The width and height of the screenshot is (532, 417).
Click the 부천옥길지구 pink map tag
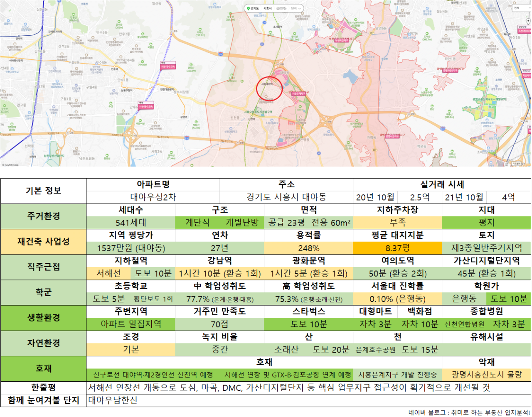342,40
